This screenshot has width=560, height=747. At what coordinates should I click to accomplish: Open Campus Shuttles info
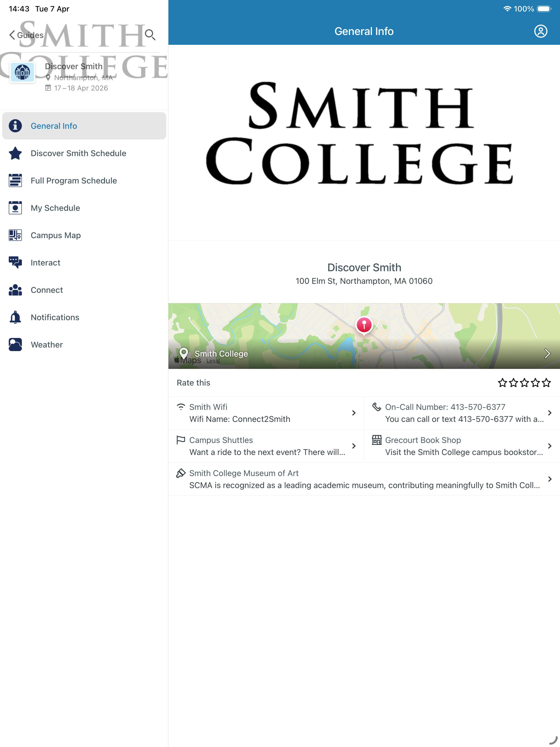(x=266, y=446)
